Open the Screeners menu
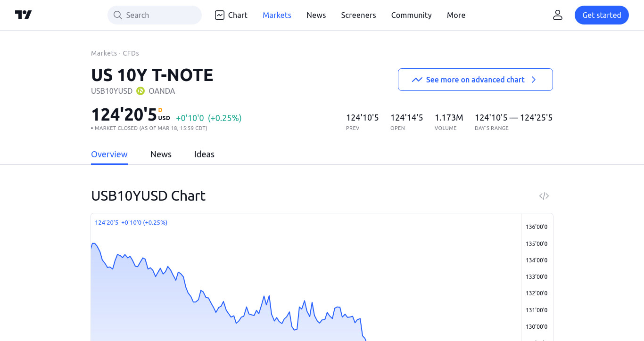Image resolution: width=644 pixels, height=341 pixels. (x=358, y=15)
